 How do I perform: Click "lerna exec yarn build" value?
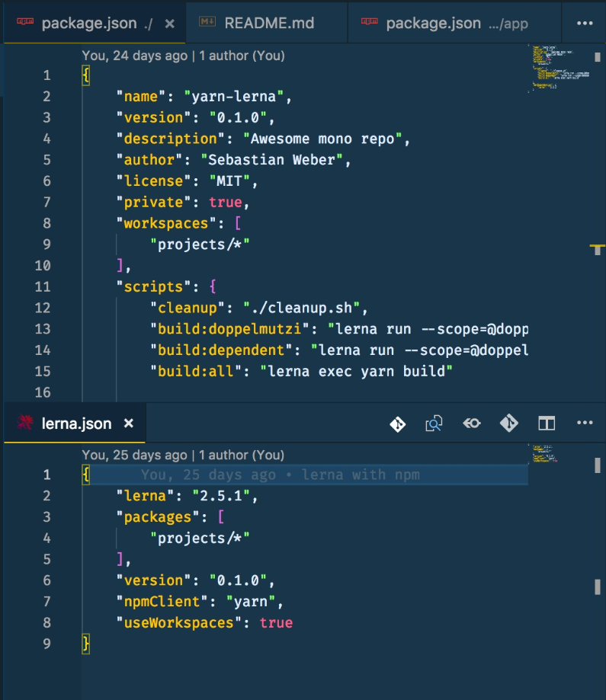click(x=356, y=372)
